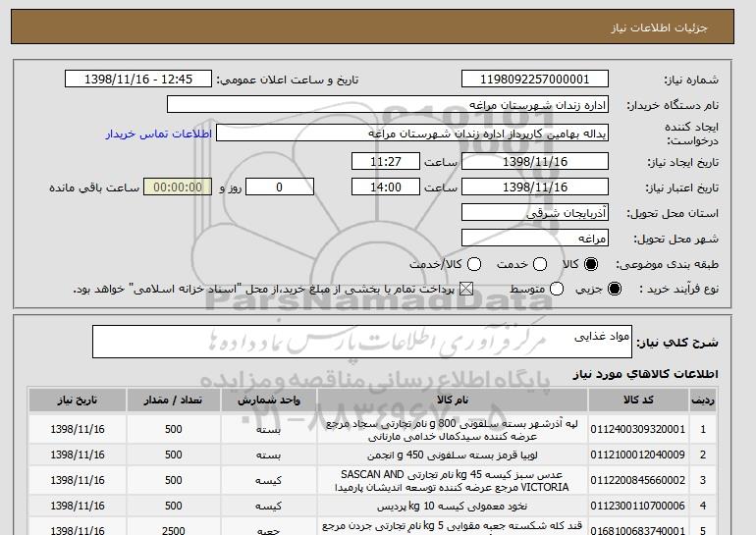Image resolution: width=756 pixels, height=535 pixels.
Task: Click the public announcement date field 12:45
Action: 138,80
